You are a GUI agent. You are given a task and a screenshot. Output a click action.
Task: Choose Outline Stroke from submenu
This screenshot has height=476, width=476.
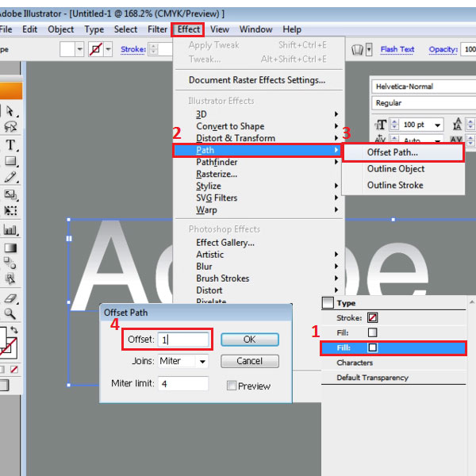click(x=403, y=185)
